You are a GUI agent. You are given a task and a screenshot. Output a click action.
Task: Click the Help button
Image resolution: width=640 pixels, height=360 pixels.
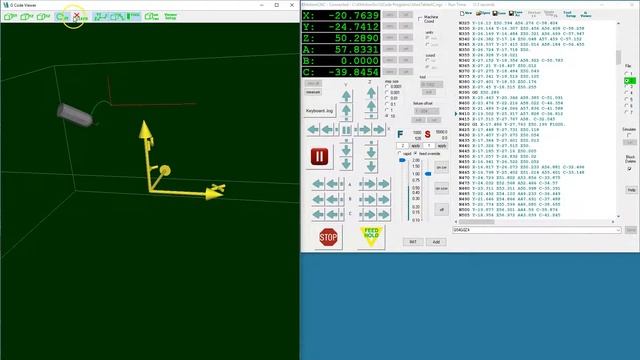(631, 190)
